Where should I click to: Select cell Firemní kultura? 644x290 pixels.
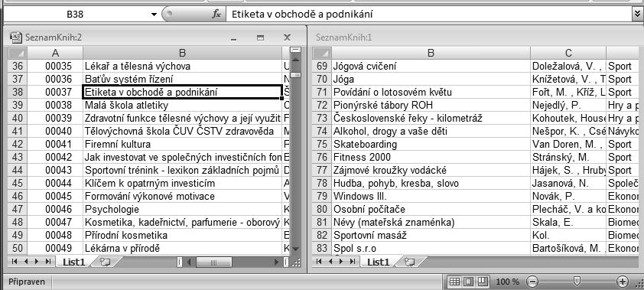tap(182, 144)
